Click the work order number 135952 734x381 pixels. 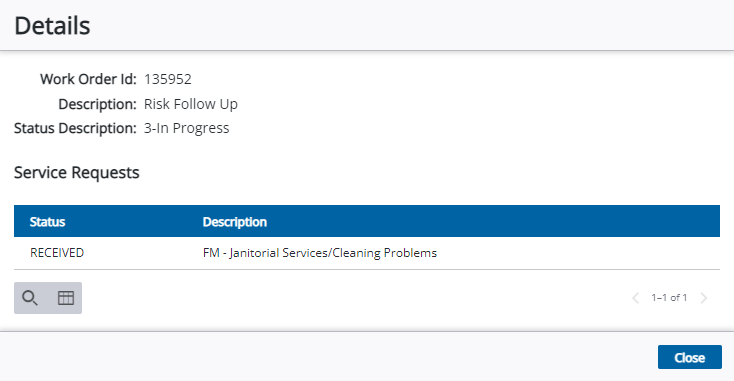click(x=168, y=79)
